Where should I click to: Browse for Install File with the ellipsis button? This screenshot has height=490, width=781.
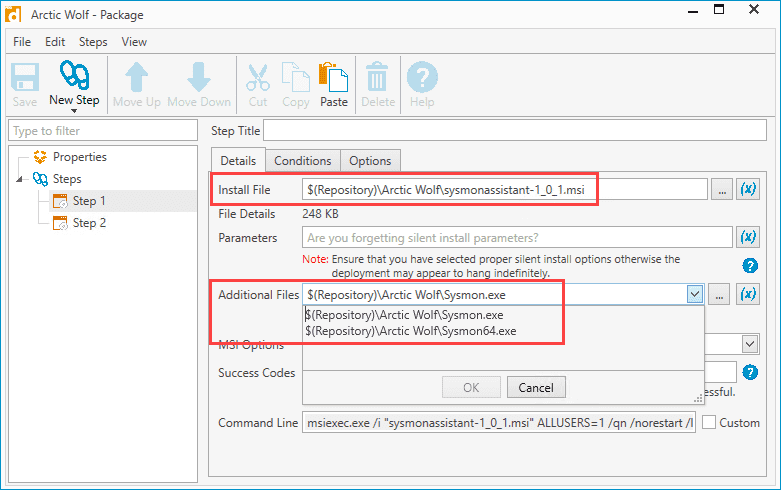point(722,189)
